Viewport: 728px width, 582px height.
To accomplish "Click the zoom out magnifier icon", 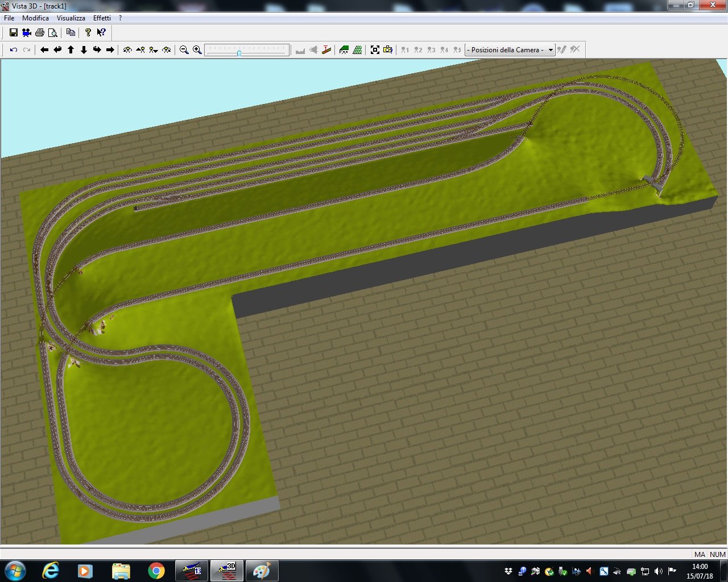I will coord(184,50).
